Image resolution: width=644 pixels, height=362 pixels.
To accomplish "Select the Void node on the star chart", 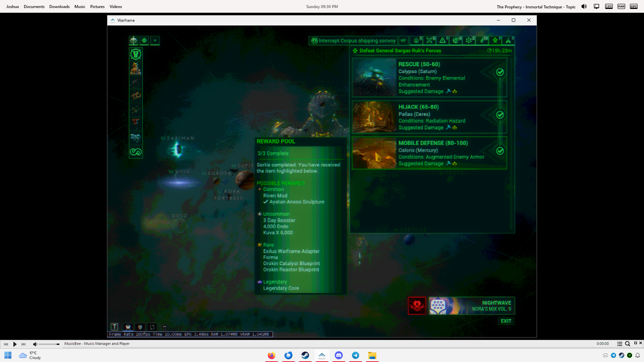I will [x=179, y=183].
